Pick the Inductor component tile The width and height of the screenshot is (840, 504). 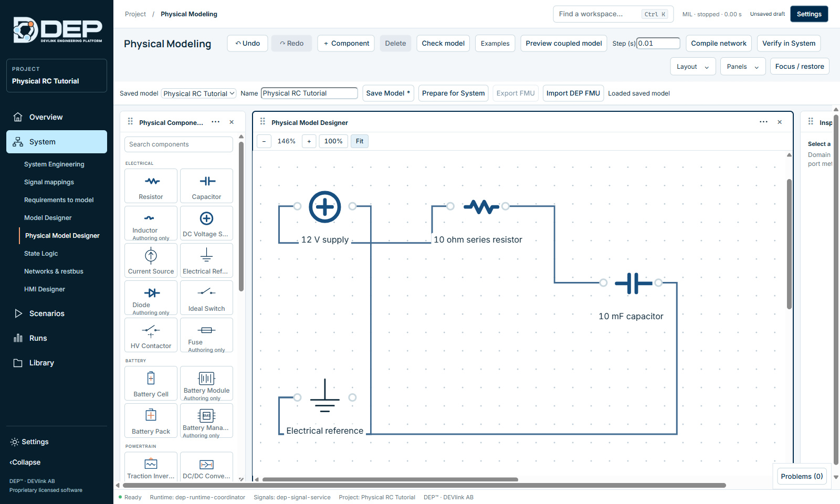pos(151,223)
